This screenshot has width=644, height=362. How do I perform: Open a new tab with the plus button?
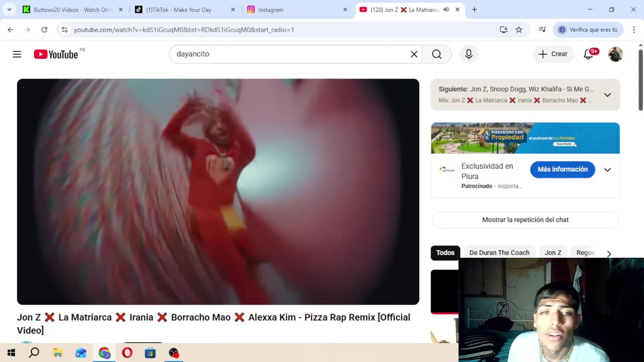click(474, 10)
